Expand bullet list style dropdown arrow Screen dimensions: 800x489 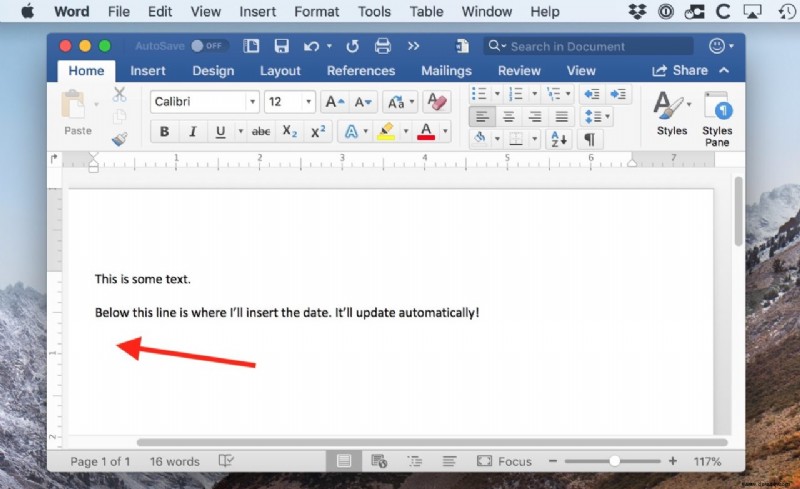pyautogui.click(x=497, y=94)
